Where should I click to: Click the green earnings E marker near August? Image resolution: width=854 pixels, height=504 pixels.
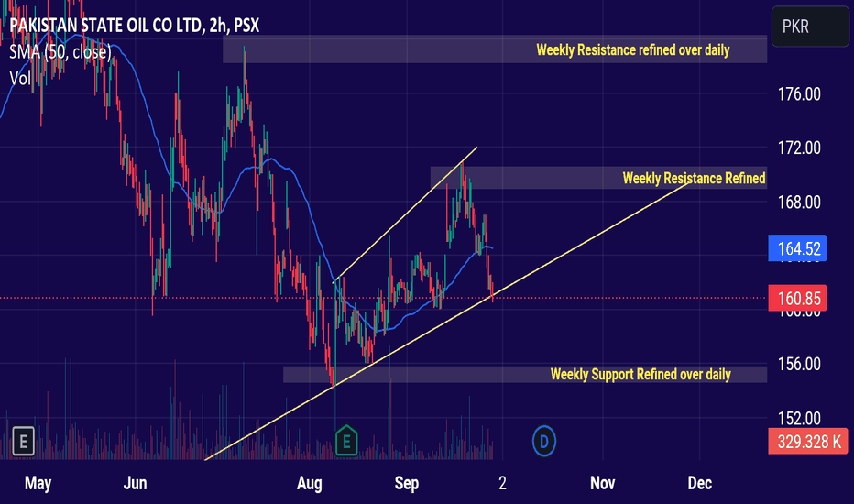coord(346,440)
